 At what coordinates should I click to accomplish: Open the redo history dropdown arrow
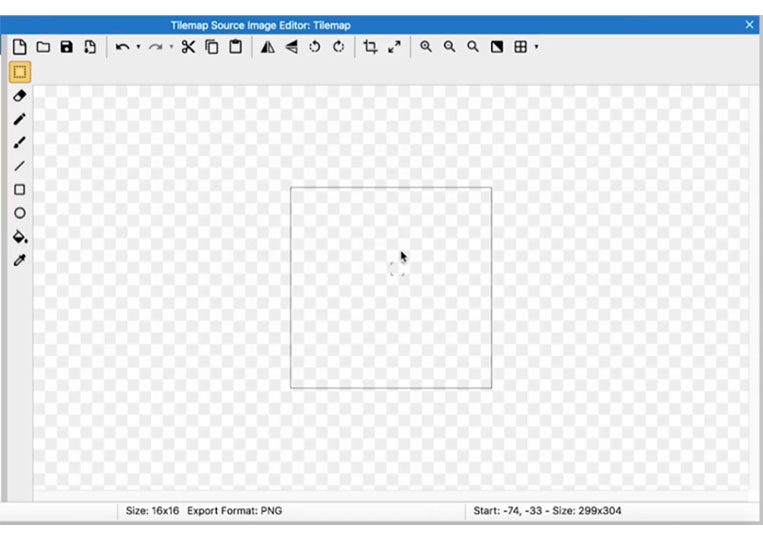(171, 47)
